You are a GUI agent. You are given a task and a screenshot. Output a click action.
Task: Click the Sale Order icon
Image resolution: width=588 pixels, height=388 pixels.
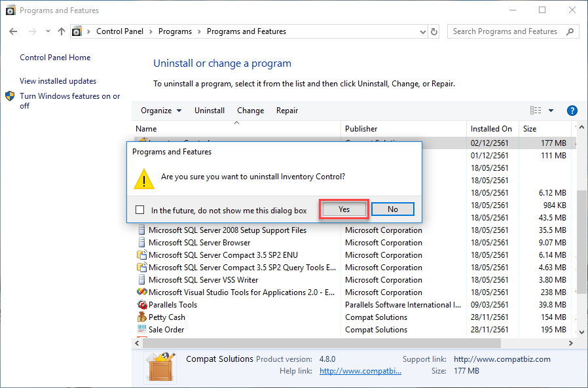click(x=141, y=329)
